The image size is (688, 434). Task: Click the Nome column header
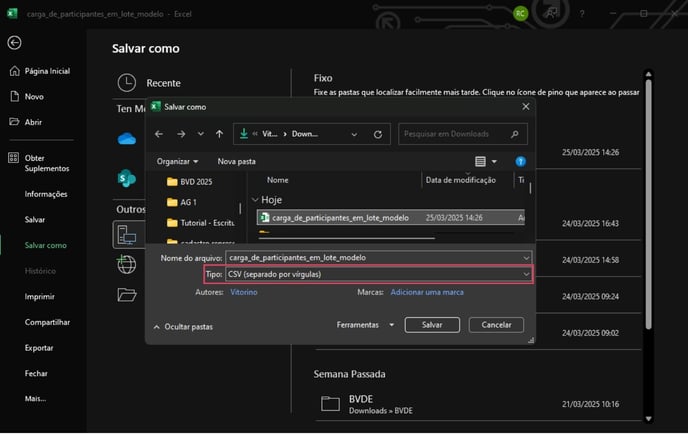pos(278,180)
